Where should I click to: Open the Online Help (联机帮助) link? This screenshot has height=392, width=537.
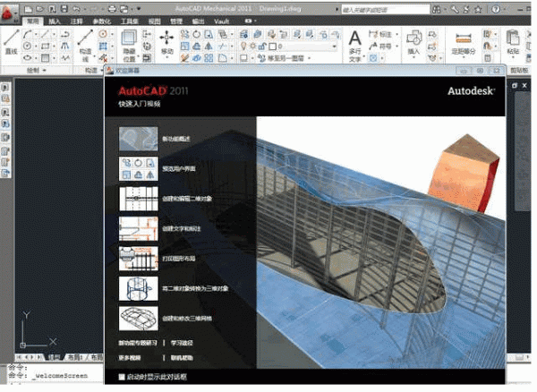(x=182, y=358)
